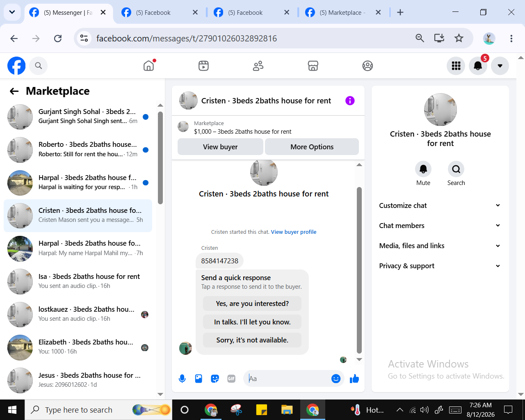Image resolution: width=525 pixels, height=420 pixels.
Task: Open File Explorer from the taskbar
Action: point(287,410)
